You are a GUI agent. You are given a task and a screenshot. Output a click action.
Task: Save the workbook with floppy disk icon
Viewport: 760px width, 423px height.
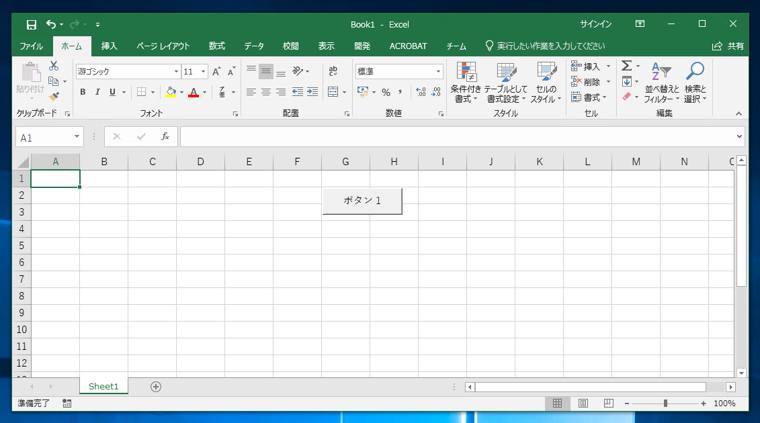click(x=32, y=24)
